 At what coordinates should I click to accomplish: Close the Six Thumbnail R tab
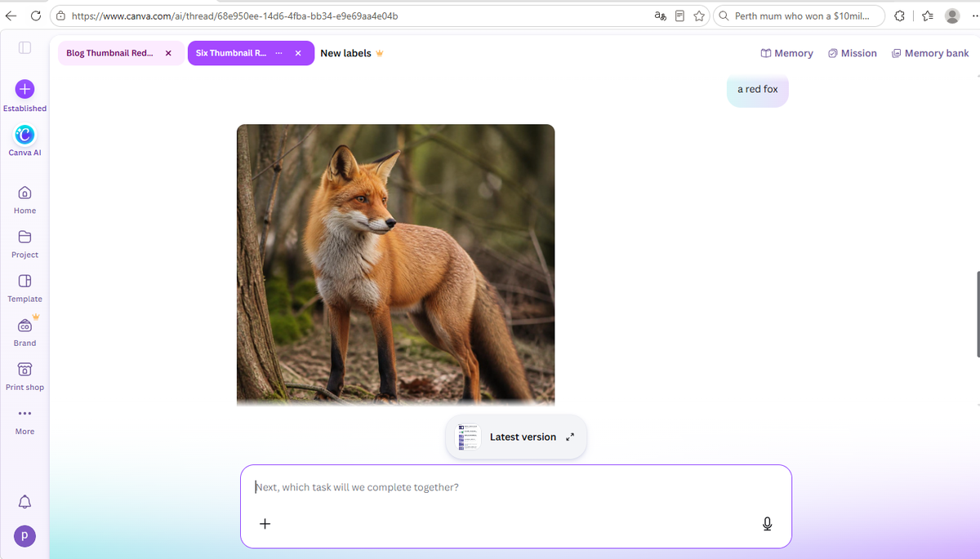298,53
